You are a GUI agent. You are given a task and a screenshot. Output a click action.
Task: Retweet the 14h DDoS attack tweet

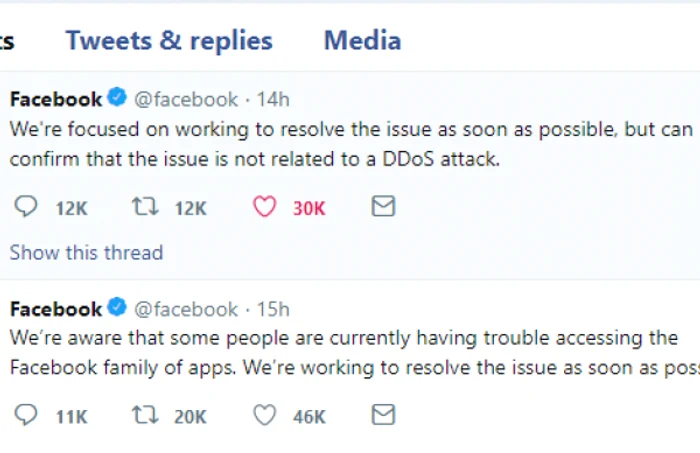click(x=145, y=207)
